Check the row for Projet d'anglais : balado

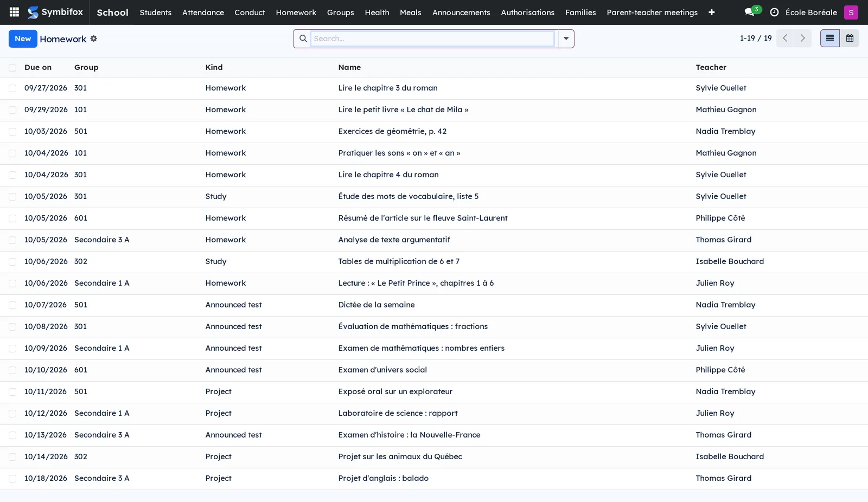coord(12,479)
